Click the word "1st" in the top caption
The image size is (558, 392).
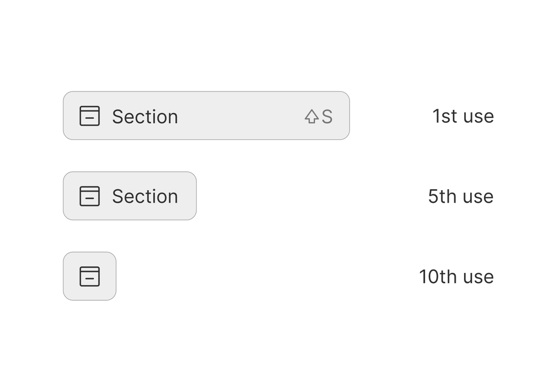[445, 116]
